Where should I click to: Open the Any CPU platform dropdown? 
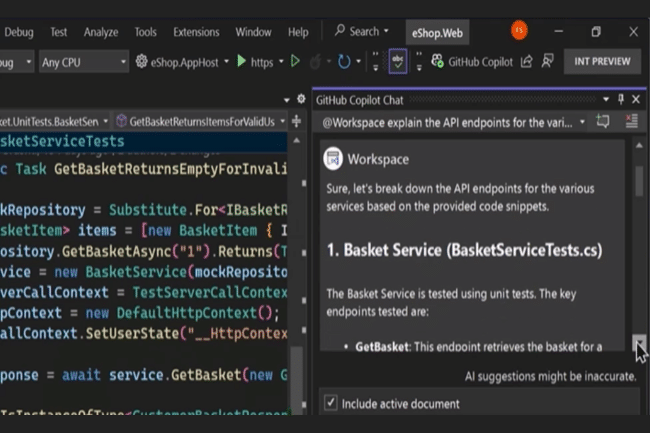tap(83, 62)
